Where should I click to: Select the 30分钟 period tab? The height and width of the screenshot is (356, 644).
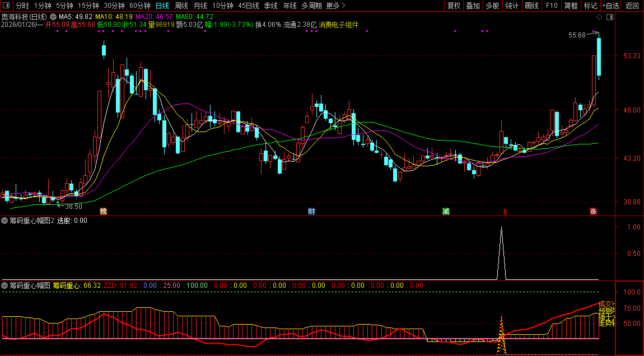(114, 6)
